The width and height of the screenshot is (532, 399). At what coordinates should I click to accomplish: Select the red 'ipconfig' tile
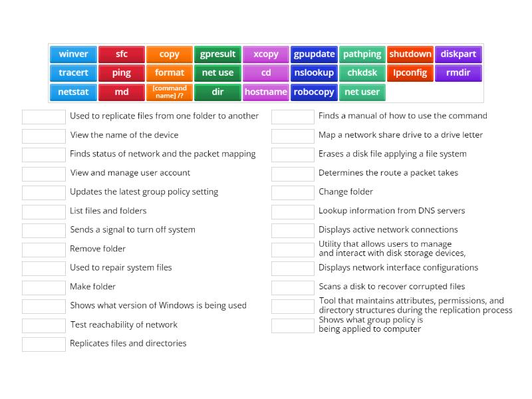(410, 73)
